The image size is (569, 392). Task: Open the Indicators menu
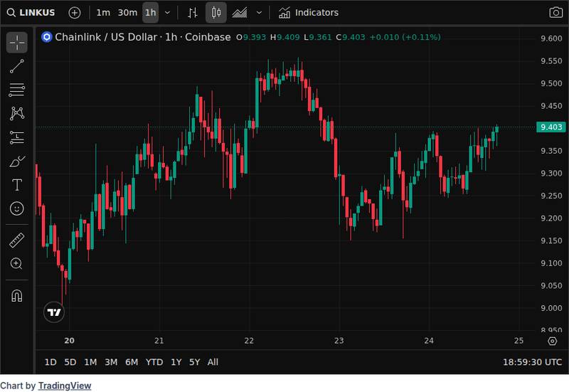click(x=308, y=12)
